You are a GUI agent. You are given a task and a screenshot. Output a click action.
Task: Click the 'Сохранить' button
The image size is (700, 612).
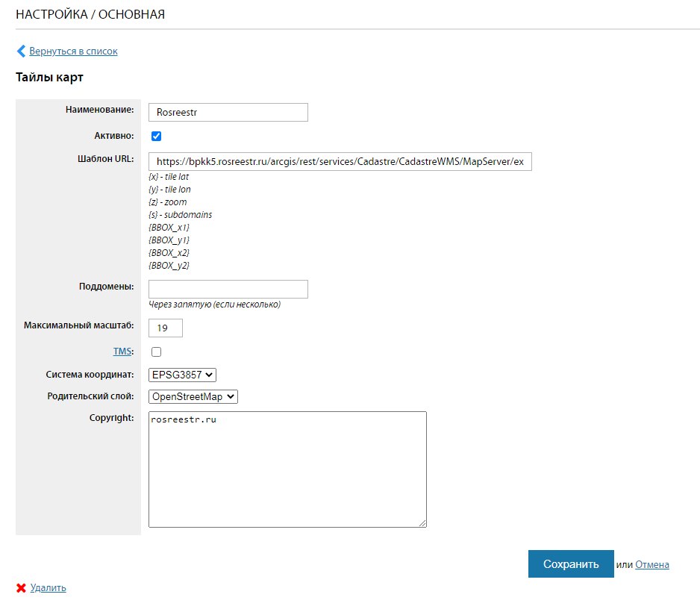pyautogui.click(x=571, y=564)
